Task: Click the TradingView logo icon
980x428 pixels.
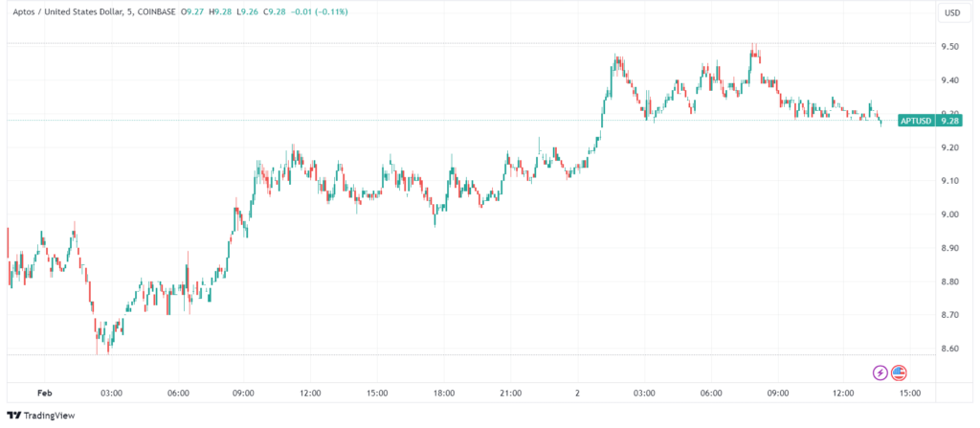Action: (x=13, y=415)
